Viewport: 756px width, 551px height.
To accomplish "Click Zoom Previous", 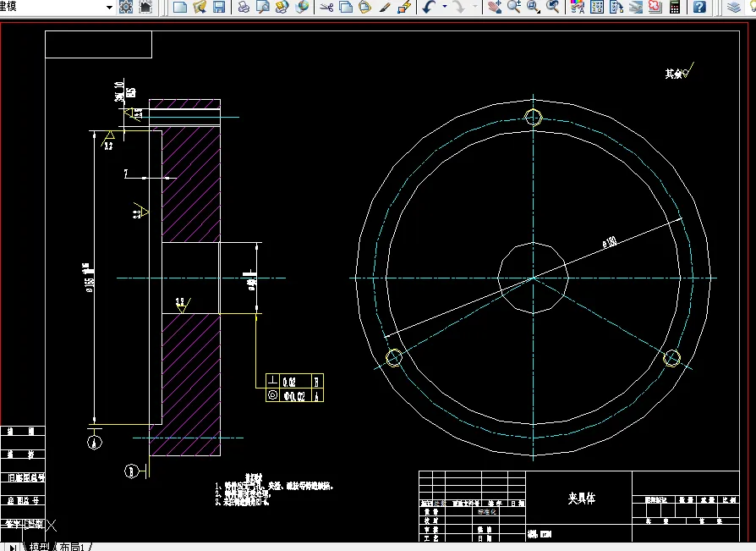I will click(552, 7).
